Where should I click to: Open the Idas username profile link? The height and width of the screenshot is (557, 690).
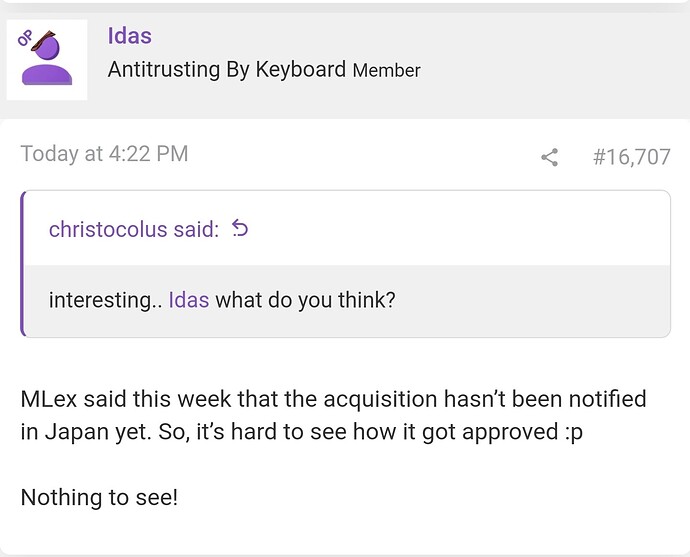(130, 36)
